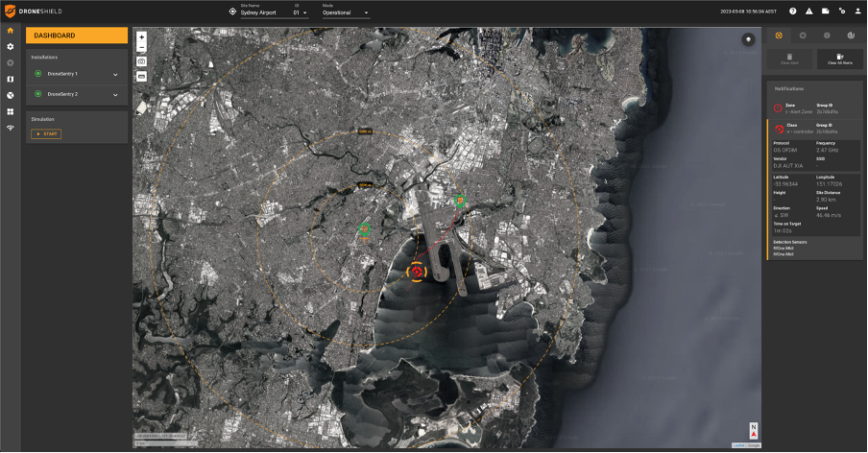Viewport: 868px width, 453px height.
Task: Switch to the detections tab in right panel
Action: coord(779,36)
